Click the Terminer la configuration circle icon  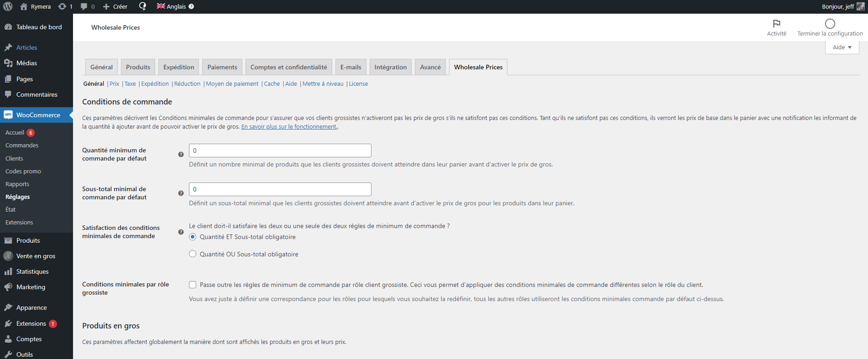tap(830, 24)
